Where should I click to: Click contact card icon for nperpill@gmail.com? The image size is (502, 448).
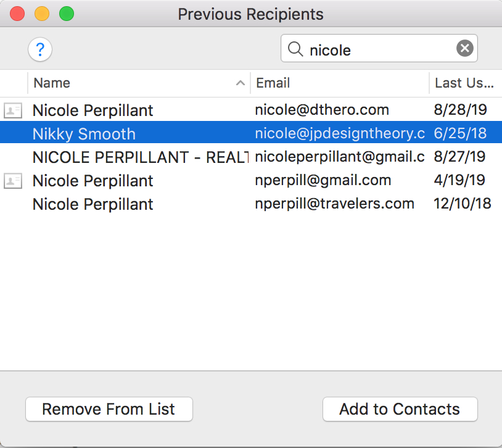pos(12,181)
